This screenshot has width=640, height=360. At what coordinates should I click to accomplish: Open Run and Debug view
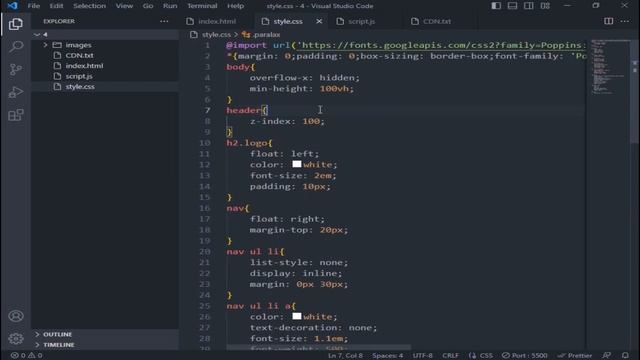click(x=16, y=92)
